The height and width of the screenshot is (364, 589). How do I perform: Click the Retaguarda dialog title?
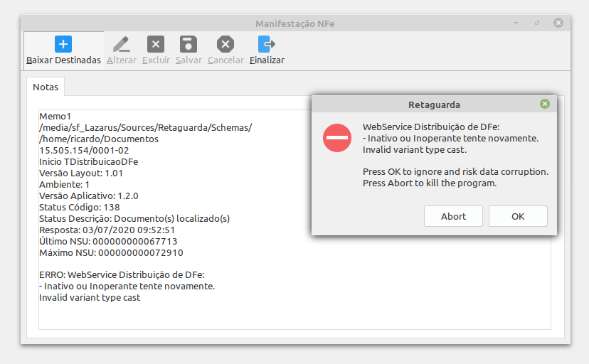coord(434,105)
